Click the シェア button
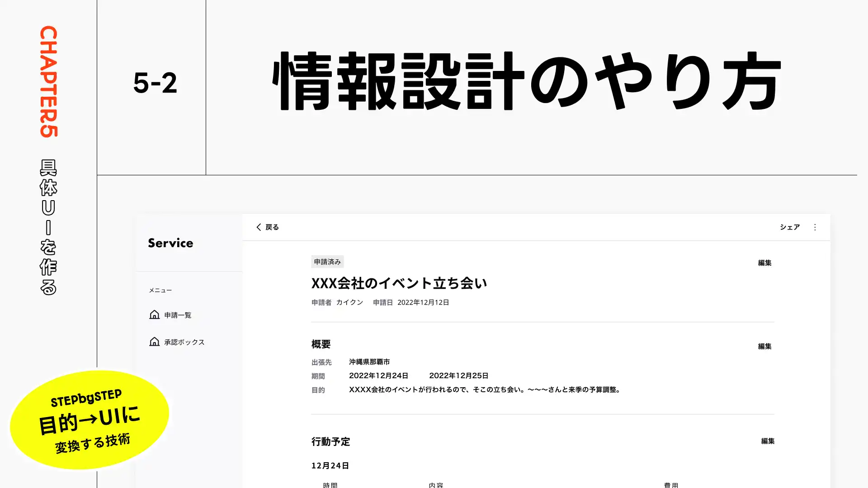868x488 pixels. [x=790, y=227]
